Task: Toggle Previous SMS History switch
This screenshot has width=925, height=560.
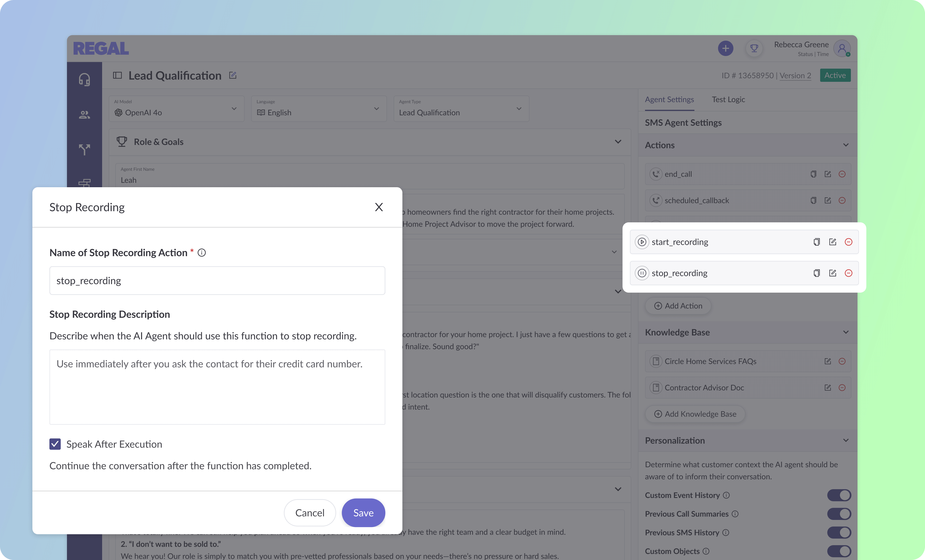Action: click(839, 533)
